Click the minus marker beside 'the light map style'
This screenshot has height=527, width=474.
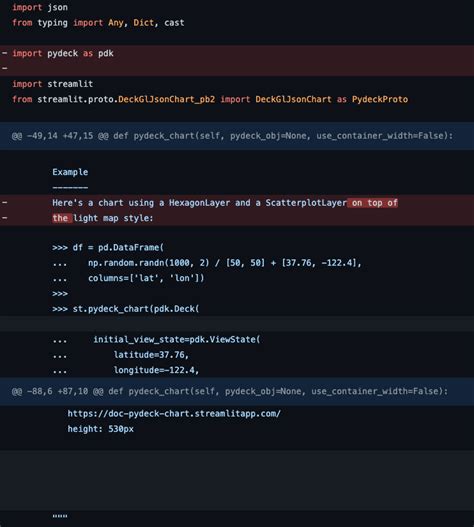point(5,218)
